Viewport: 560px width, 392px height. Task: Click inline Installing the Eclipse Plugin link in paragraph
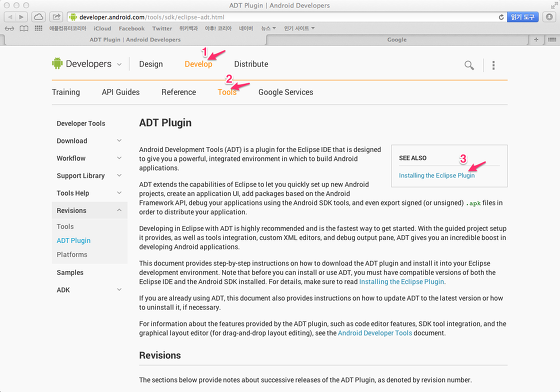pos(402,282)
